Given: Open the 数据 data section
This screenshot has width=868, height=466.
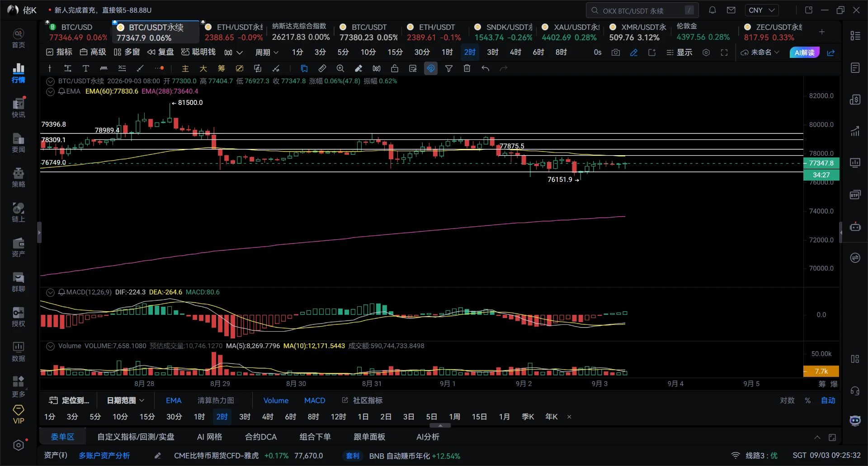Looking at the screenshot, I should [x=19, y=352].
